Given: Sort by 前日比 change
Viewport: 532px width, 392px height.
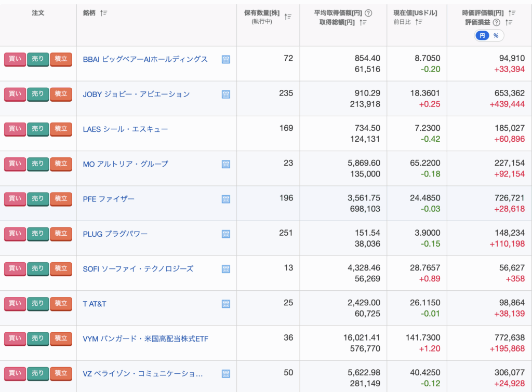Looking at the screenshot, I should pos(419,22).
